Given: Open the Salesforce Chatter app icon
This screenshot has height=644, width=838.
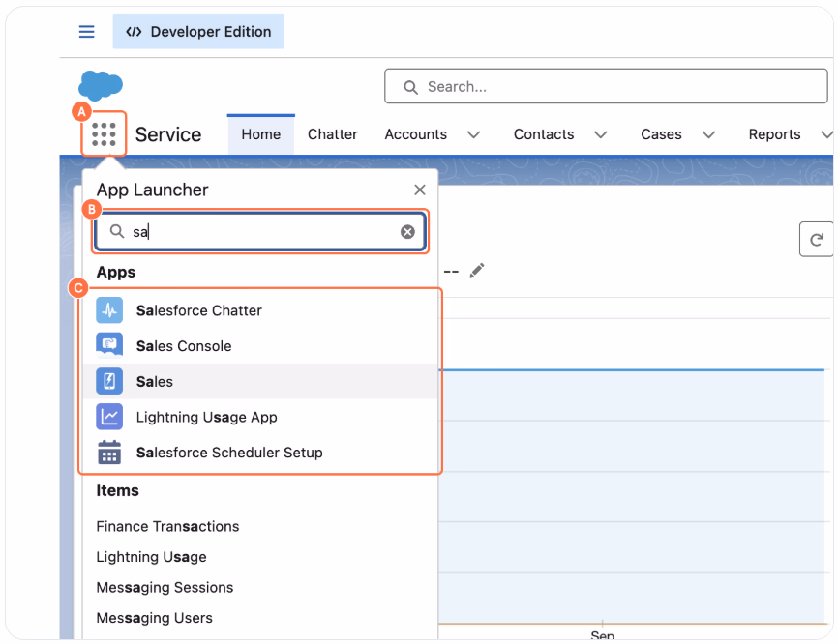Looking at the screenshot, I should point(109,310).
